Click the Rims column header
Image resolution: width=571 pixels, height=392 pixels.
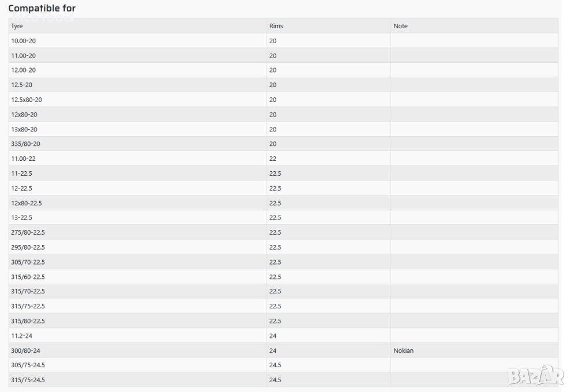276,26
